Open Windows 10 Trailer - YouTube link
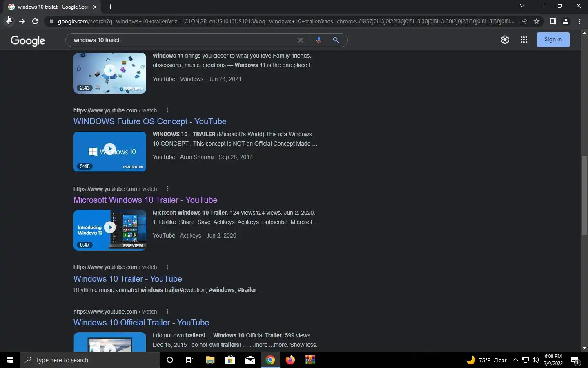 [x=128, y=279]
